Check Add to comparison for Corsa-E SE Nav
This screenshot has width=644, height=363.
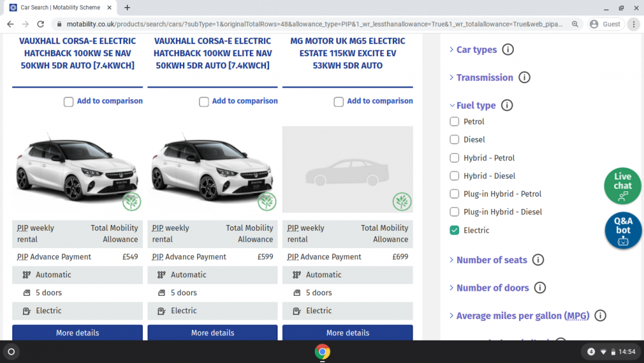coord(69,101)
